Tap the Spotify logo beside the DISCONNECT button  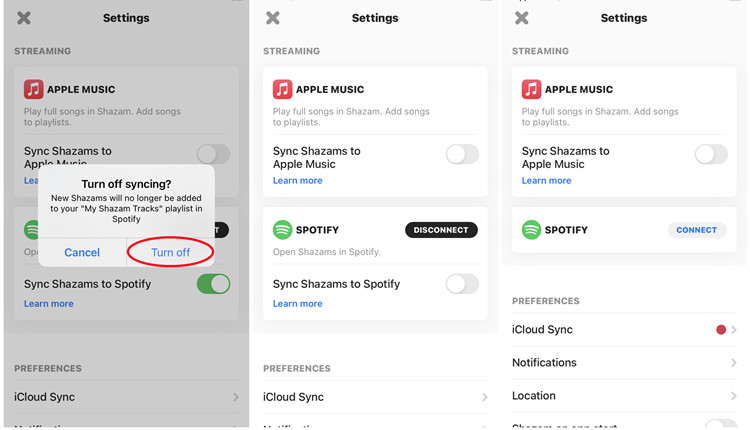(x=283, y=230)
